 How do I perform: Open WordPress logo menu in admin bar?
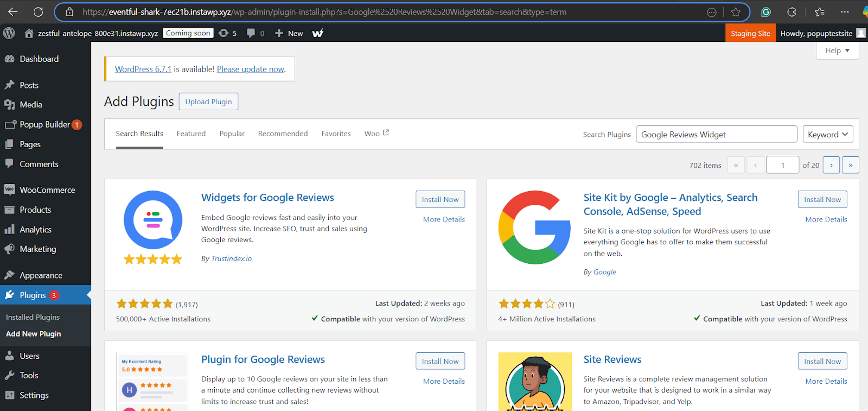pos(9,33)
